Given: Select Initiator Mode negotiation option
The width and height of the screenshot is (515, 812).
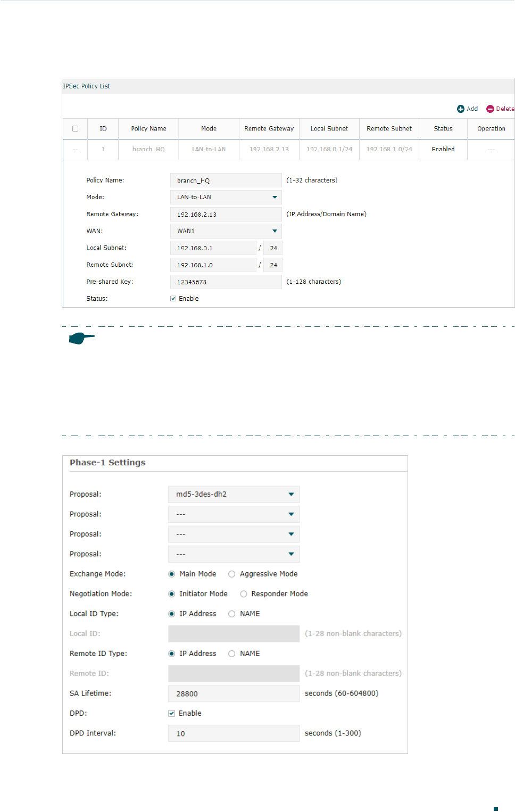Looking at the screenshot, I should pyautogui.click(x=171, y=594).
